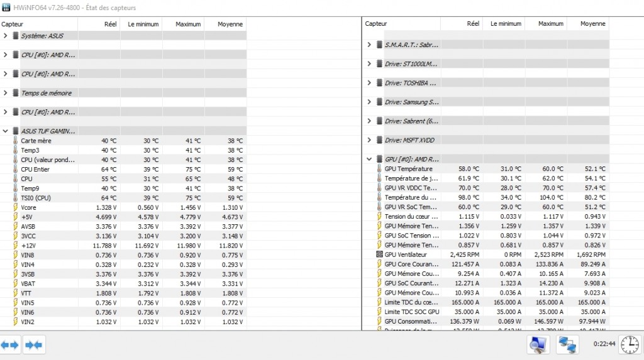Image resolution: width=644 pixels, height=360 pixels.
Task: Expand the Drive: TOSHIBA group
Action: point(369,83)
